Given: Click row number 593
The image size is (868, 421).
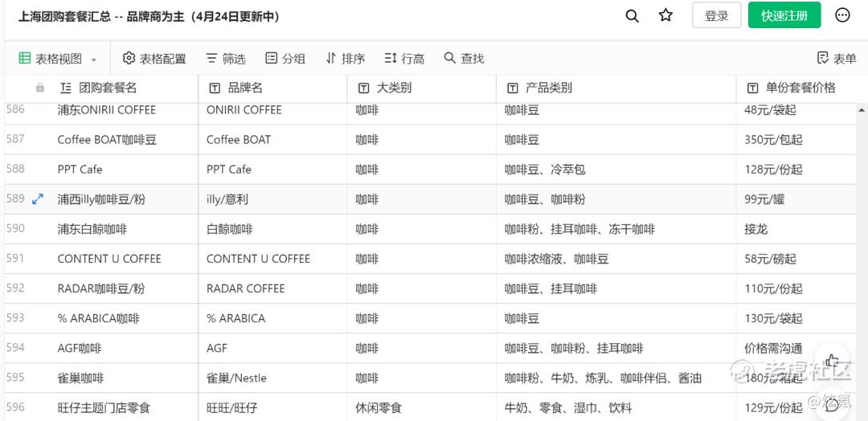Looking at the screenshot, I should (x=15, y=319).
